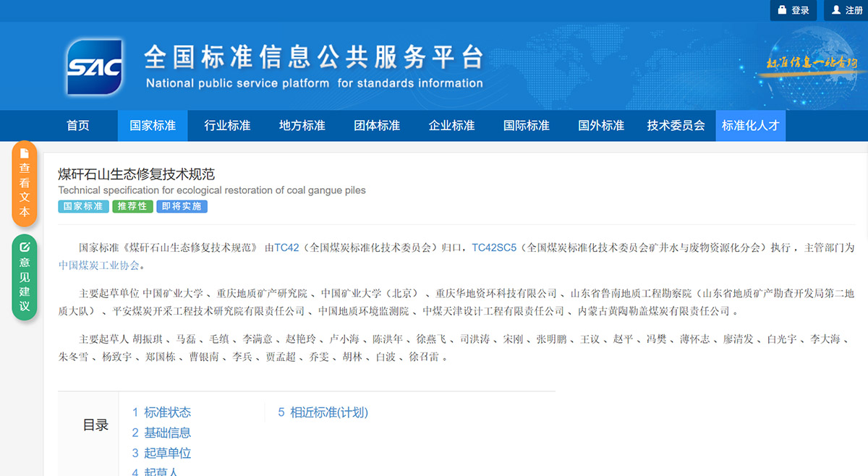The image size is (868, 476).
Task: Open the 团体标准 navigation item
Action: point(377,126)
